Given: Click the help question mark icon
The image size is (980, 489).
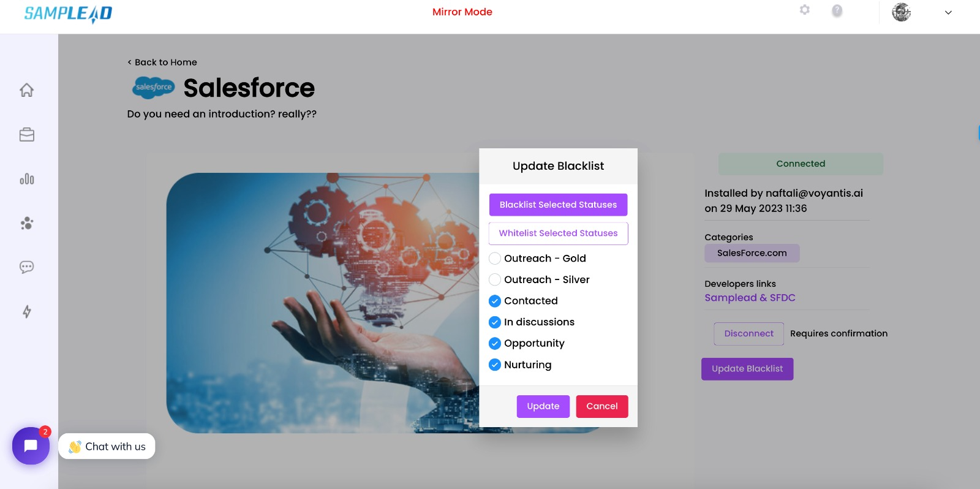Looking at the screenshot, I should coord(837,10).
